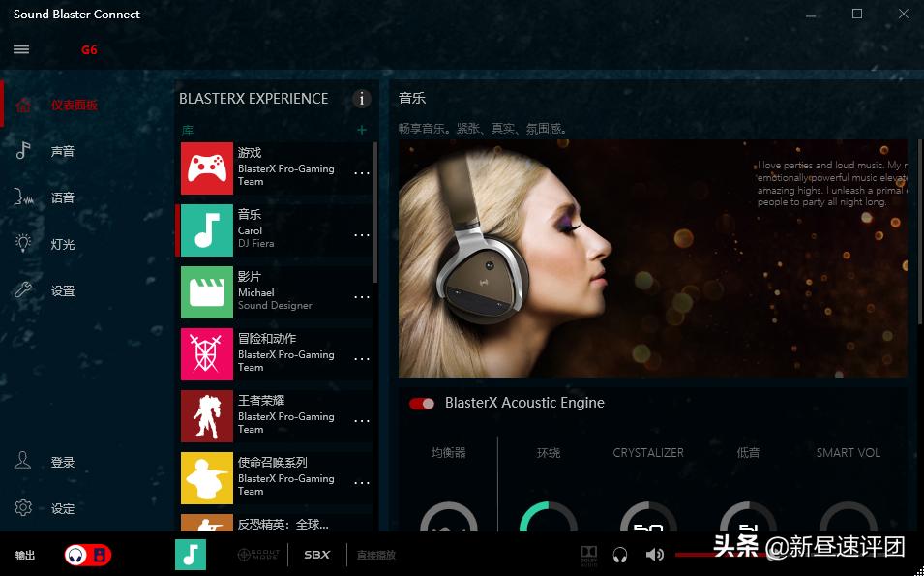Mute via the speaker volume icon

pyautogui.click(x=654, y=555)
